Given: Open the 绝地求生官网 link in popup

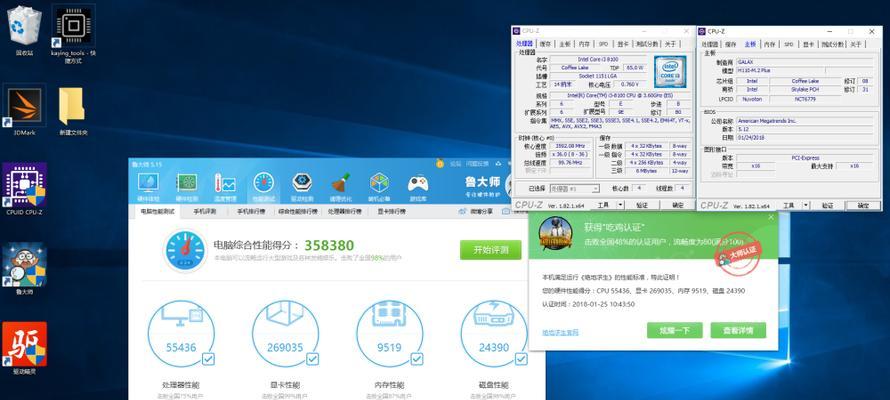Looking at the screenshot, I should 560,332.
